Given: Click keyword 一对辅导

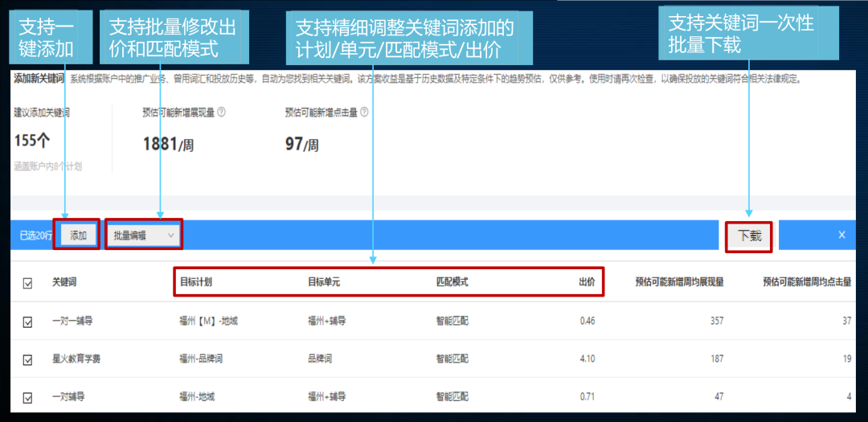Looking at the screenshot, I should (x=68, y=396).
